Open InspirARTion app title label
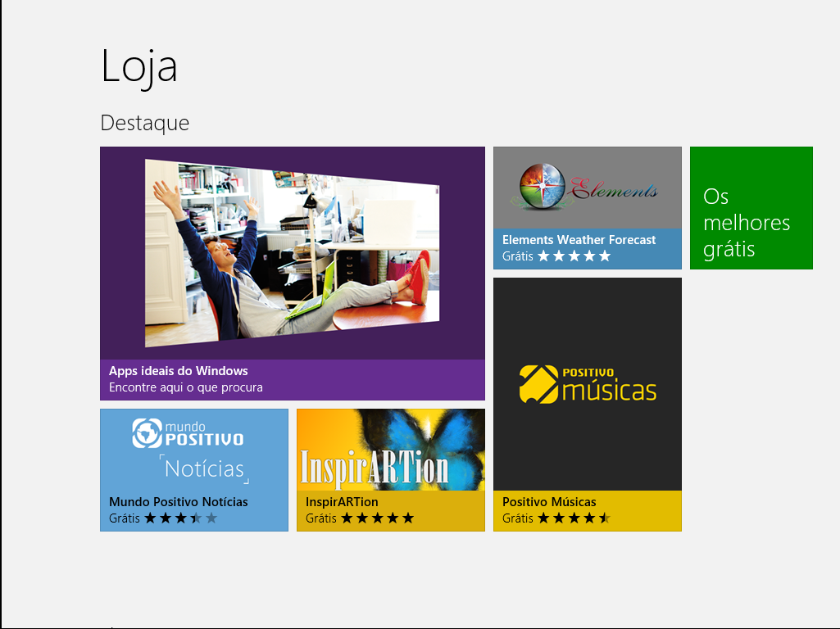840x629 pixels. tap(342, 501)
